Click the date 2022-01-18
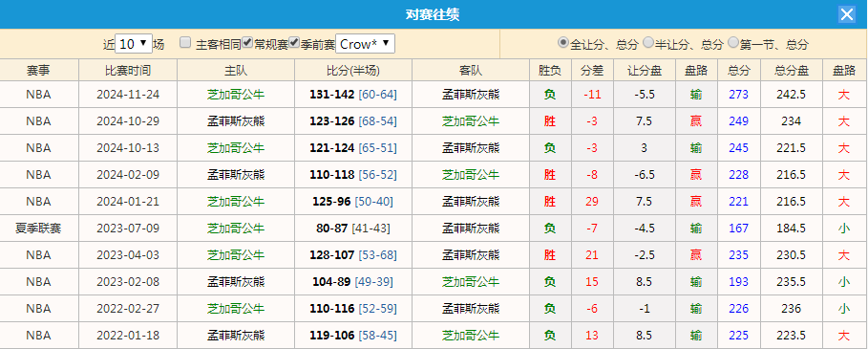 point(128,336)
